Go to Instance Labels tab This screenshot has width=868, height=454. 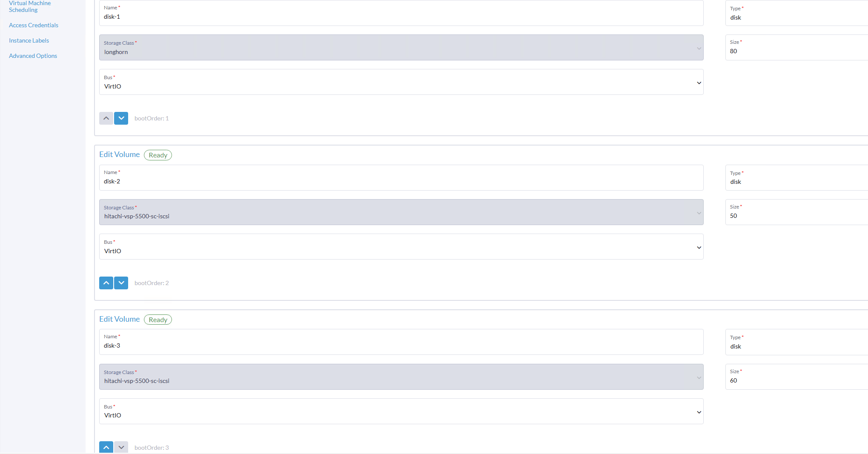click(x=29, y=40)
